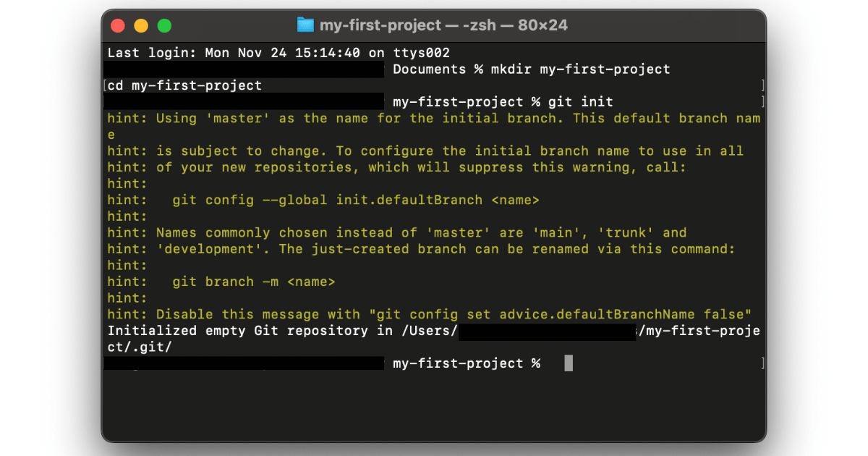Close the Terminal window with the red button

117,26
